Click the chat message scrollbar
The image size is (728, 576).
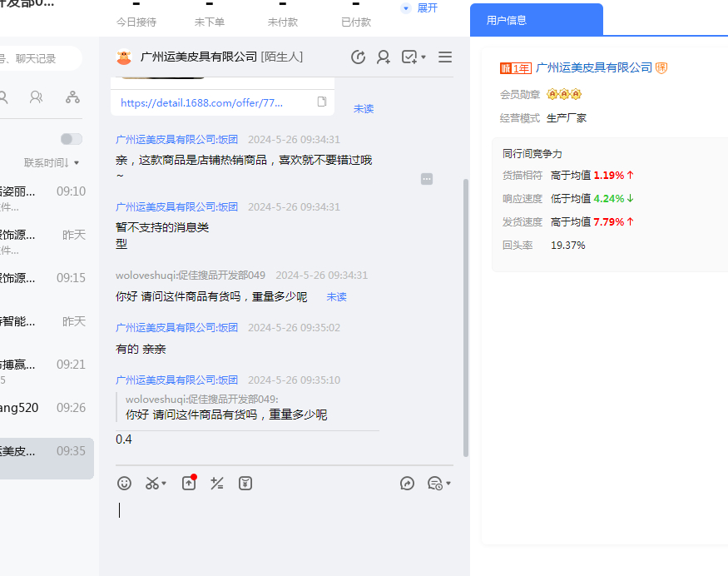tap(465, 316)
